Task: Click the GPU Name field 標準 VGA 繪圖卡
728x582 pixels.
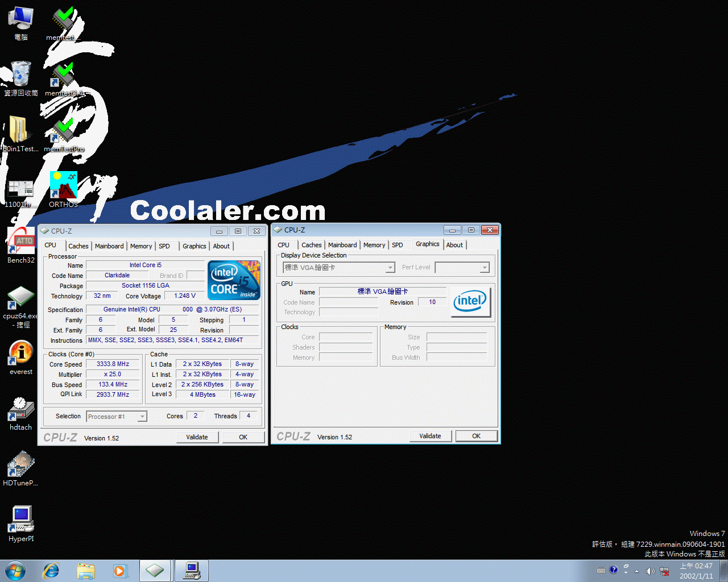Action: 383,292
